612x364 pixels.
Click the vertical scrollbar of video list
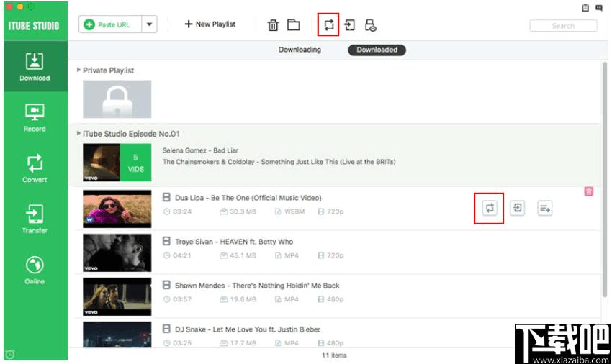tap(605, 179)
